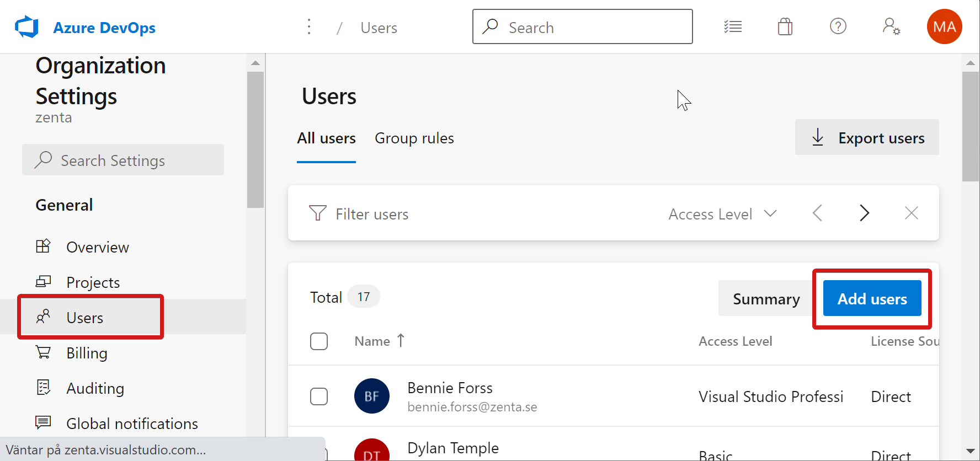Click the Add users button

(x=872, y=298)
